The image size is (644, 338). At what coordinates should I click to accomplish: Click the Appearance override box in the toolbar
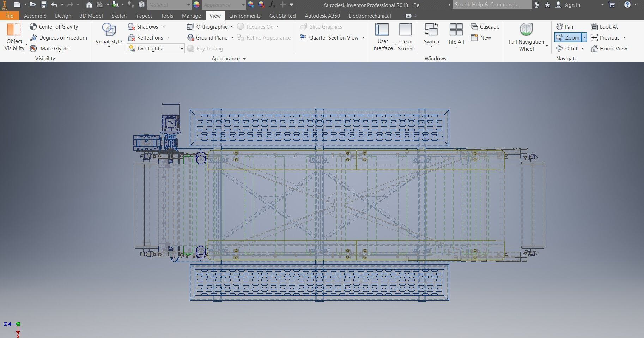(x=224, y=5)
